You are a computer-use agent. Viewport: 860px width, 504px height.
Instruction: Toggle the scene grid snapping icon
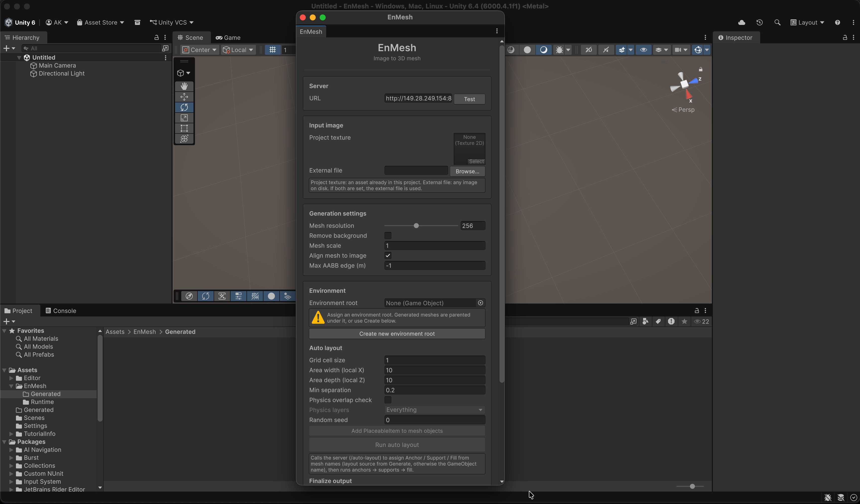coord(272,50)
